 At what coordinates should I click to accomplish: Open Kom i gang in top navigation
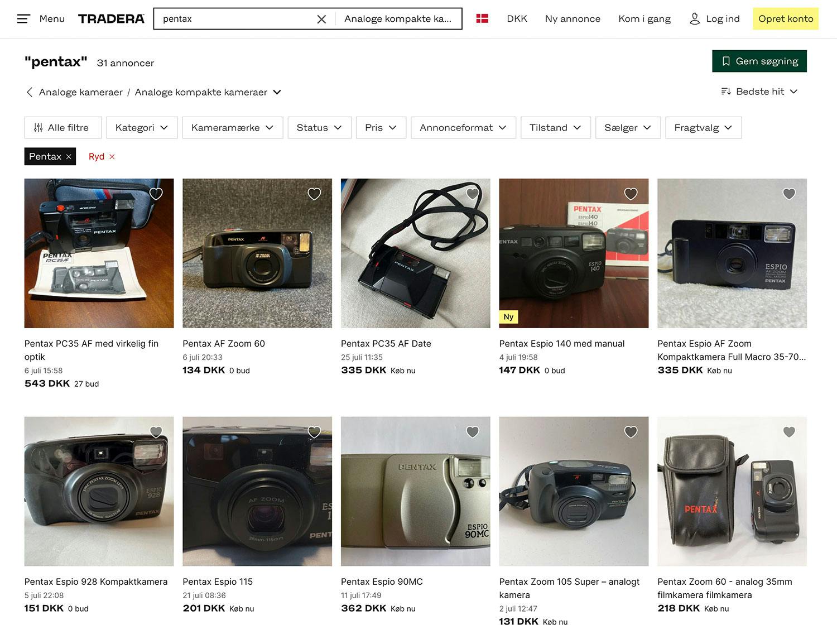[644, 18]
